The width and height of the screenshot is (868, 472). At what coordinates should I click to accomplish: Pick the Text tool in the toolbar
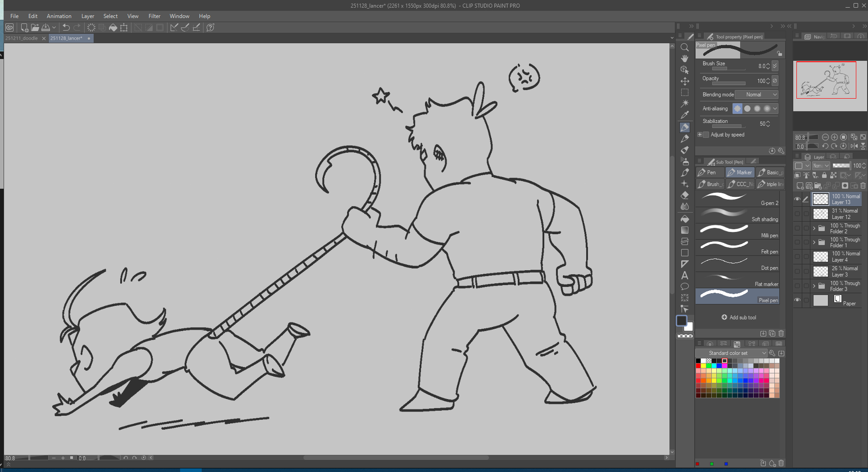tap(685, 275)
